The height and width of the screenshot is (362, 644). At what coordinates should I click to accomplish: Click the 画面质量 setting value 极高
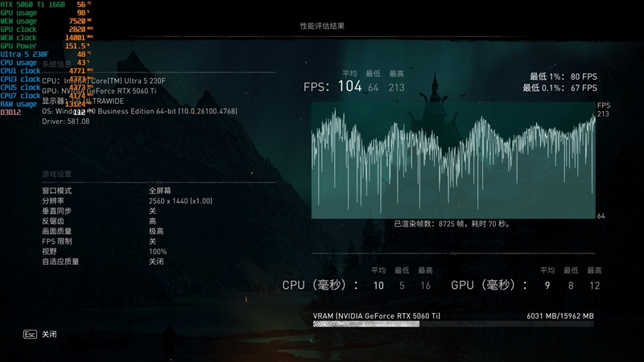[x=156, y=232]
